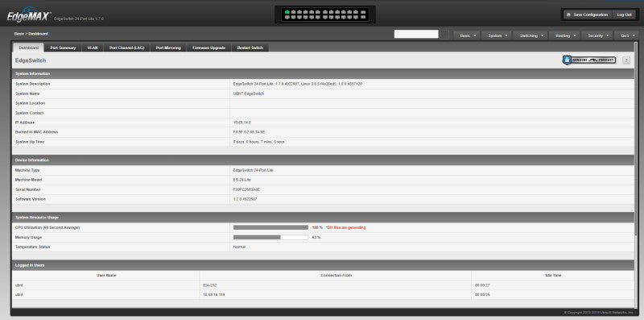Click the top-row SFP port icon
This screenshot has height=320, width=644.
(x=363, y=12)
